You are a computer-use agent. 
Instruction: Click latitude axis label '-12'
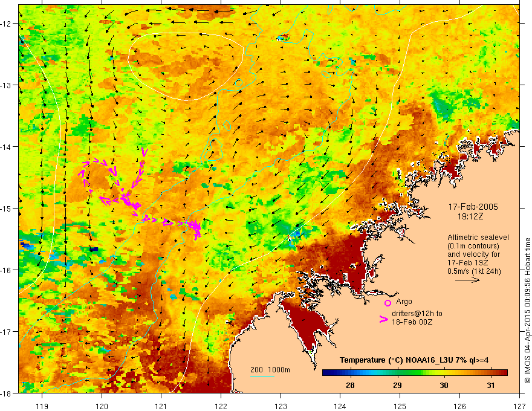pos(7,24)
